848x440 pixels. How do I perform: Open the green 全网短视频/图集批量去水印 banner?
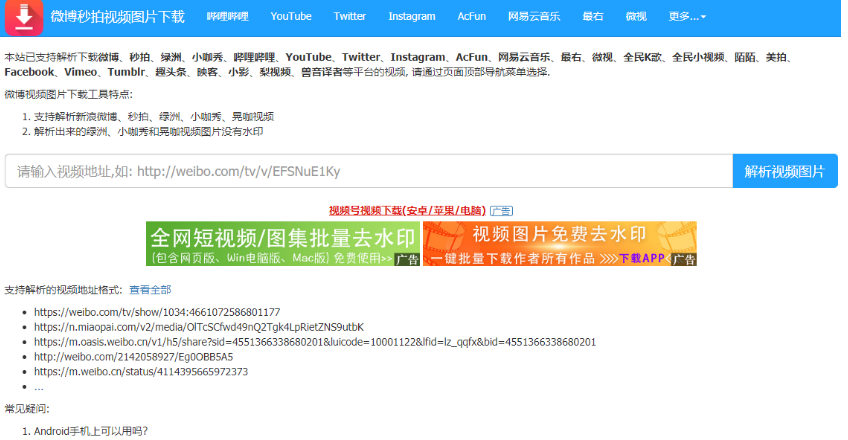[x=283, y=244]
